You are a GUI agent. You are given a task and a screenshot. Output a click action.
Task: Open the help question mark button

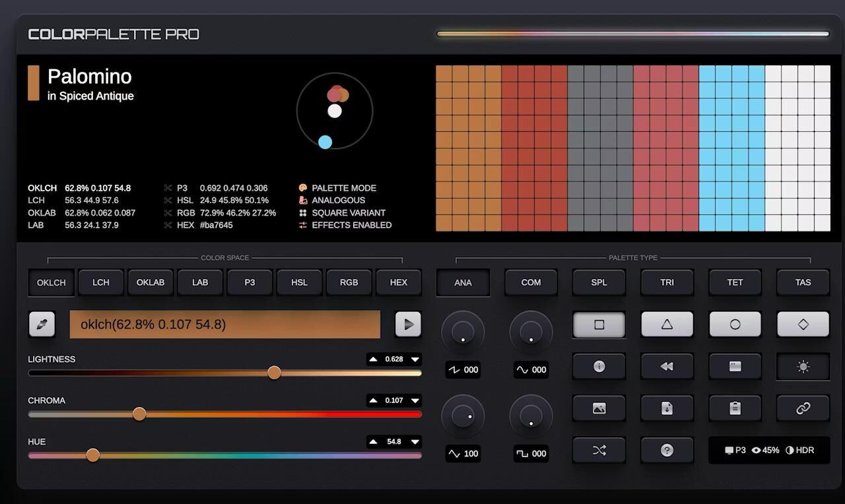click(x=667, y=451)
